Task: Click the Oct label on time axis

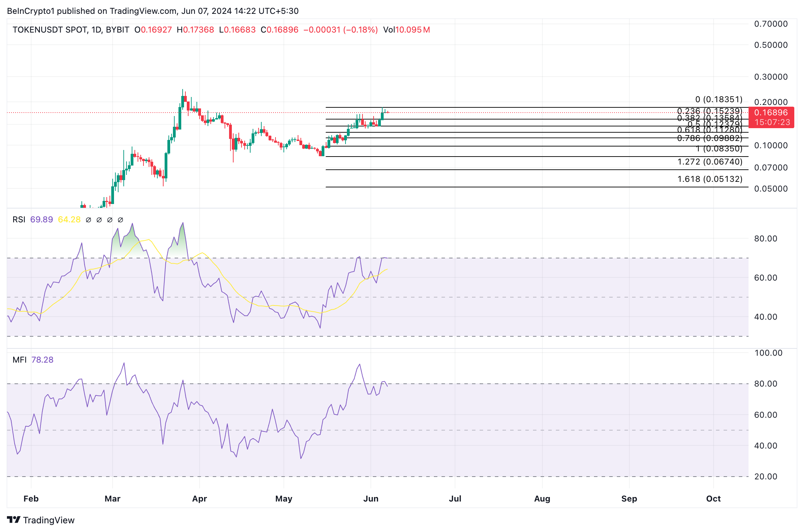Action: [713, 499]
